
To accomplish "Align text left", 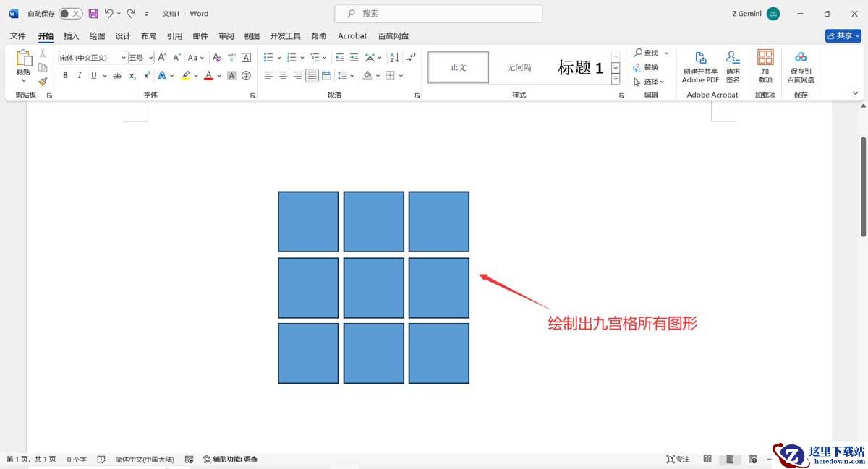I will (268, 75).
